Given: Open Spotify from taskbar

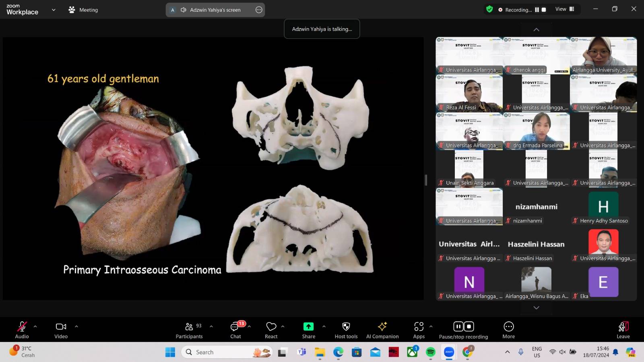Looking at the screenshot, I should point(431,352).
